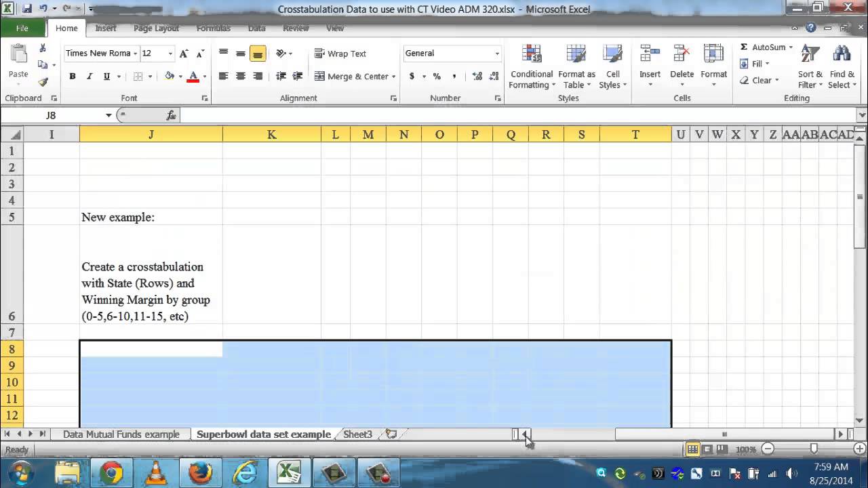This screenshot has height=488, width=868.
Task: Click the zoom slider handle
Action: coord(814,449)
